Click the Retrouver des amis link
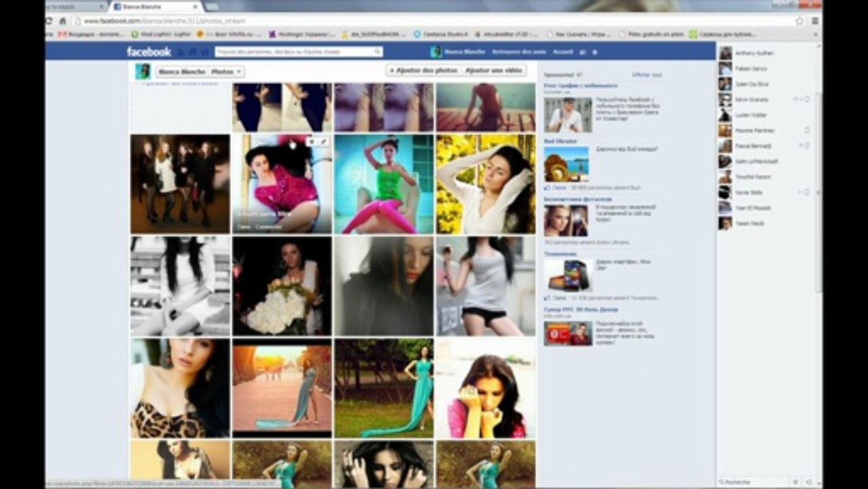The image size is (868, 489). (519, 52)
